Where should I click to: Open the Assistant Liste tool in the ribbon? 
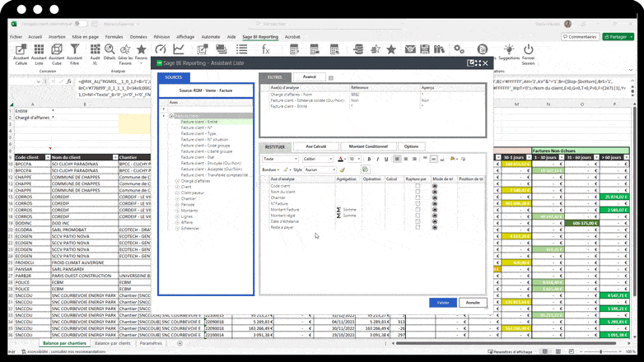point(39,54)
